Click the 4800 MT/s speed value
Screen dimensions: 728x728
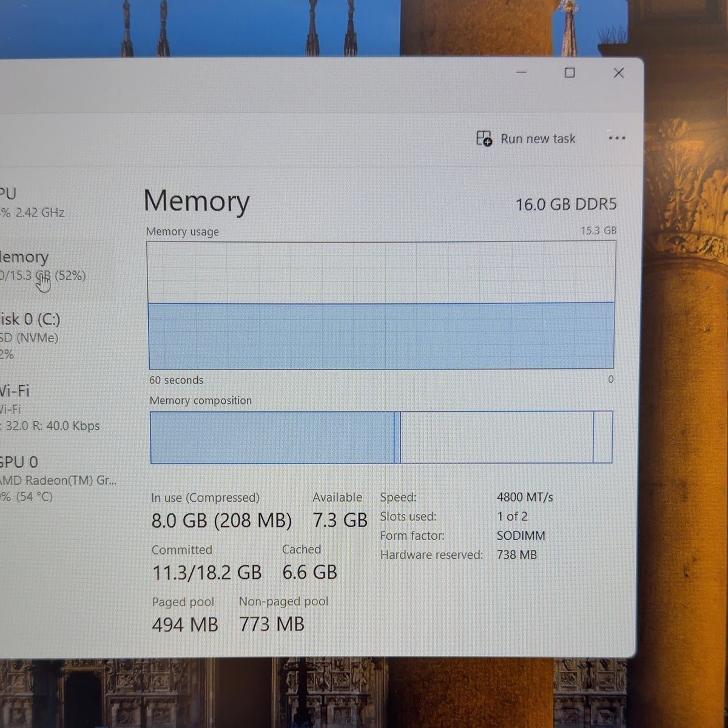(x=525, y=497)
